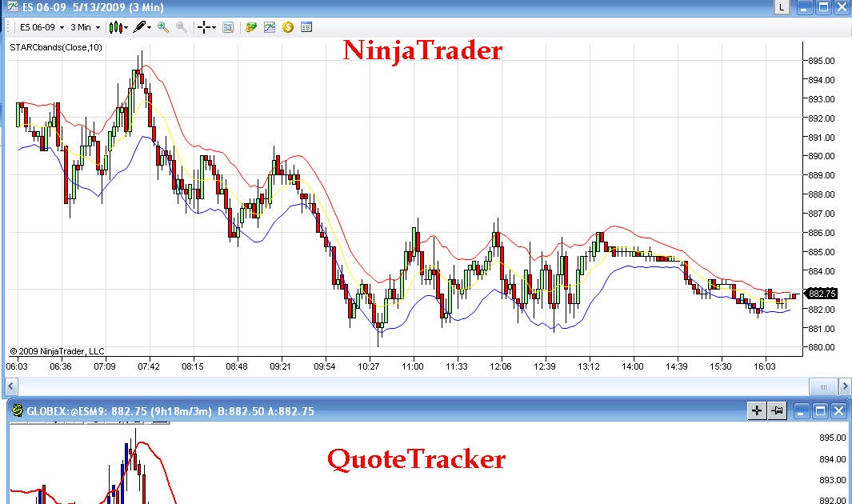Click the 895.00 price label in NinjaTrader
Image resolution: width=852 pixels, height=504 pixels.
pos(822,61)
